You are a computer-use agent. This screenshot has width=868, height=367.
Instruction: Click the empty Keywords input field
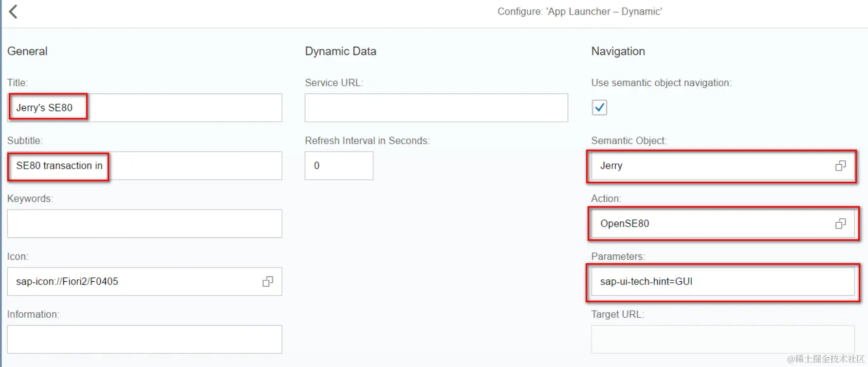coord(145,224)
